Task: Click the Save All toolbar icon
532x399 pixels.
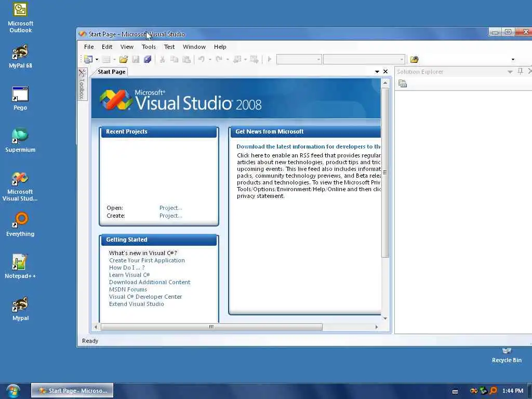Action: click(x=147, y=59)
